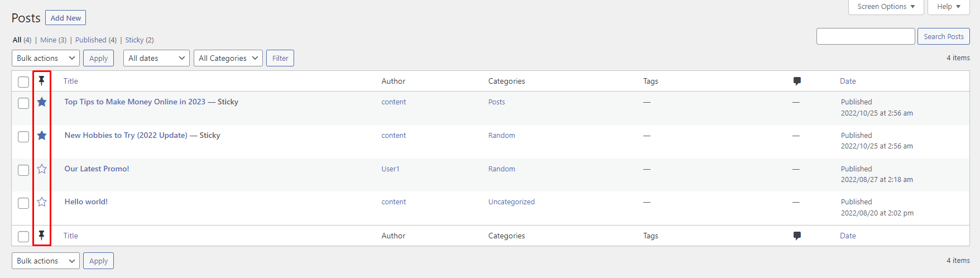Click the comments bubble icon in header
The image size is (980, 278).
[797, 81]
